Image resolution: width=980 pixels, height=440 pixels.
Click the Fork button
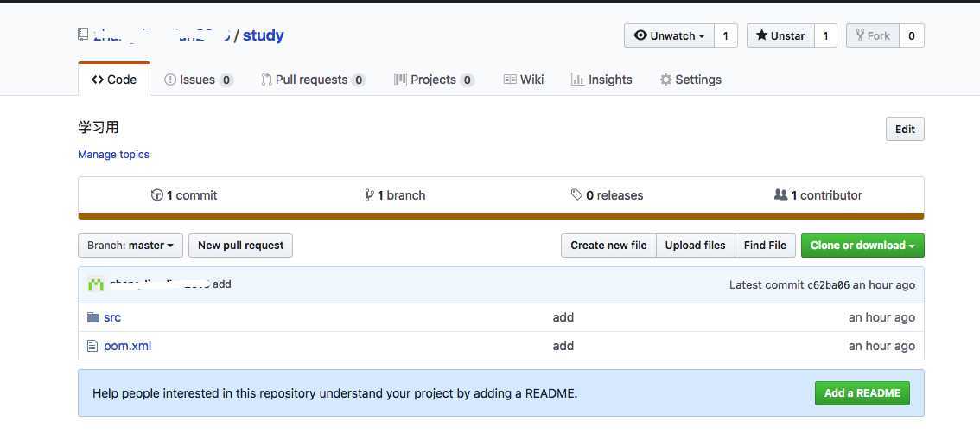coord(873,35)
